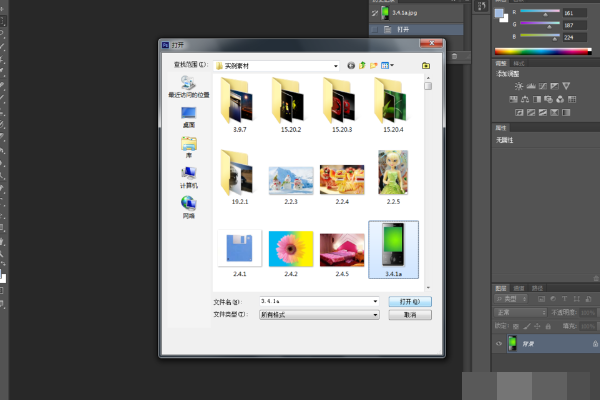Toggle pixel layer filter in Layers panel
600x400 pixels.
541,299
